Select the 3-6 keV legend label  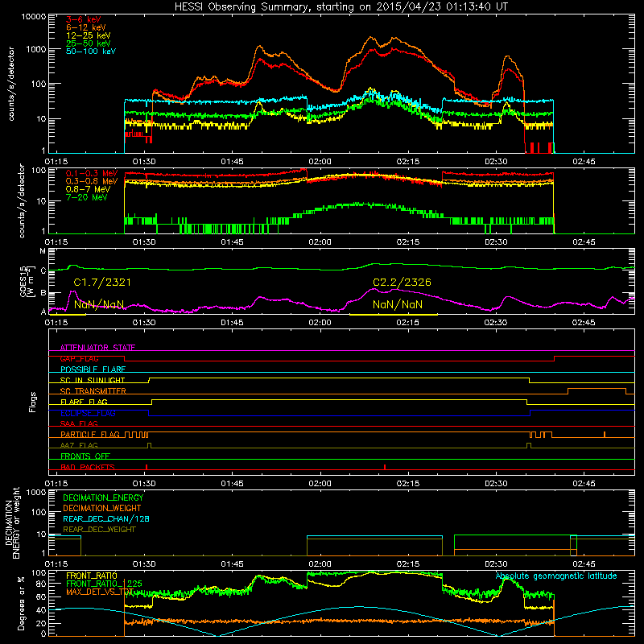pyautogui.click(x=83, y=19)
